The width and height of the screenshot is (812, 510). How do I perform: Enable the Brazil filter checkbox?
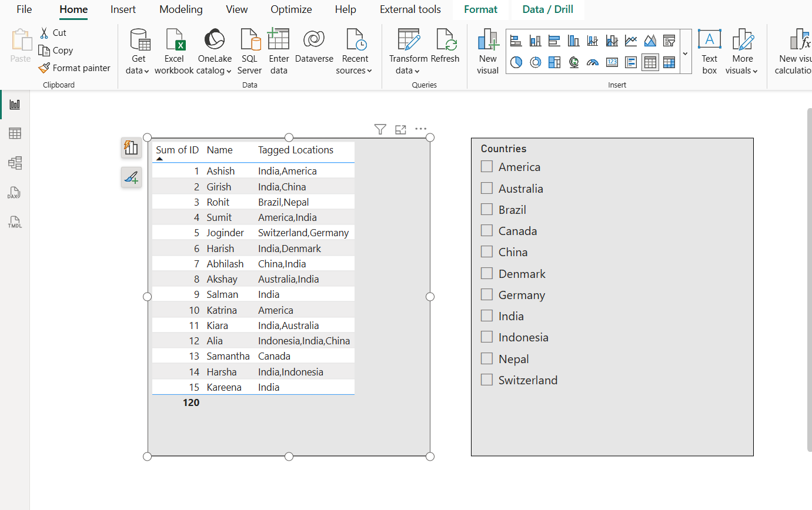486,209
